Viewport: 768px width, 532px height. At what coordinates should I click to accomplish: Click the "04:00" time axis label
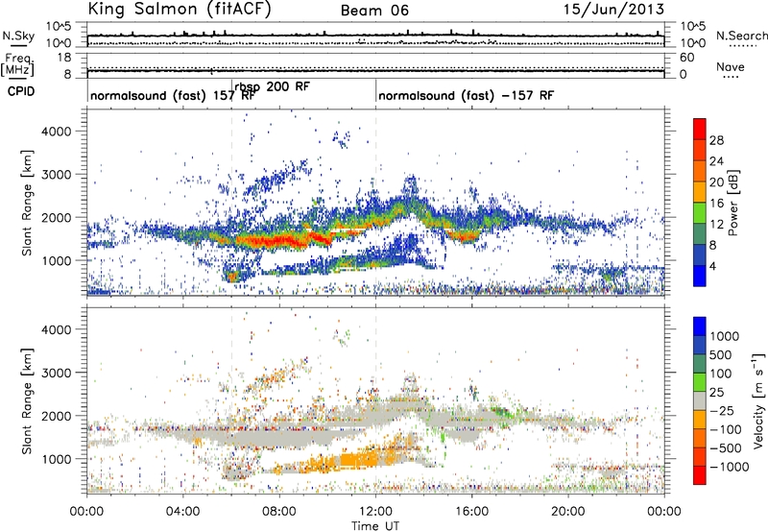click(x=182, y=512)
